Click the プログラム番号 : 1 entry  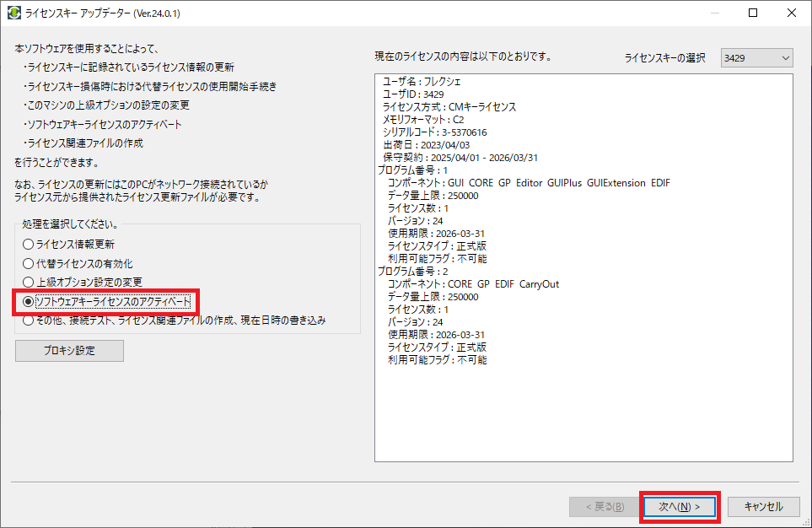[x=412, y=170]
